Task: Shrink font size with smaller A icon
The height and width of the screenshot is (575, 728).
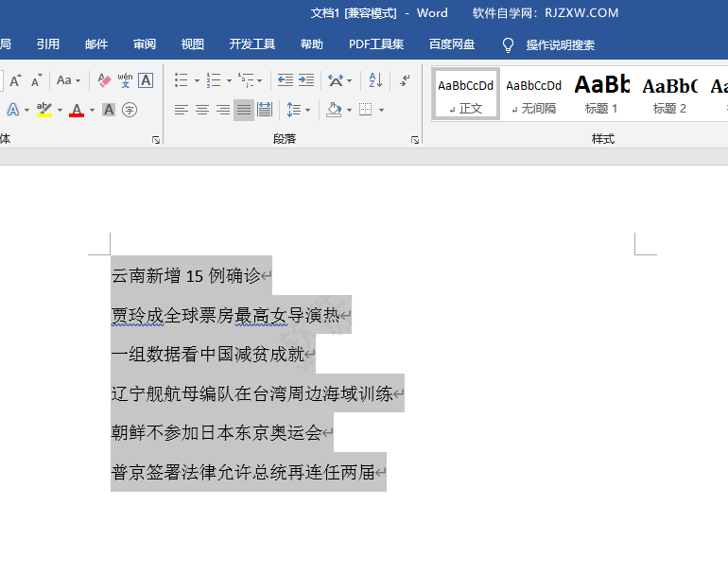Action: [36, 80]
